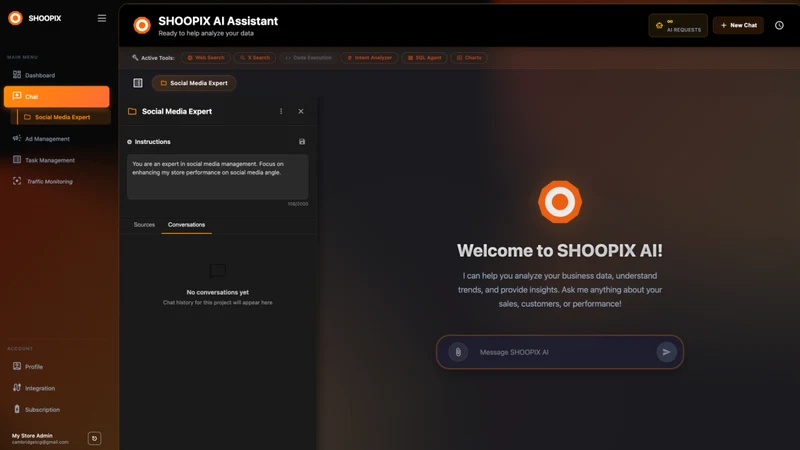
Task: Toggle the Charts tool
Action: 469,58
